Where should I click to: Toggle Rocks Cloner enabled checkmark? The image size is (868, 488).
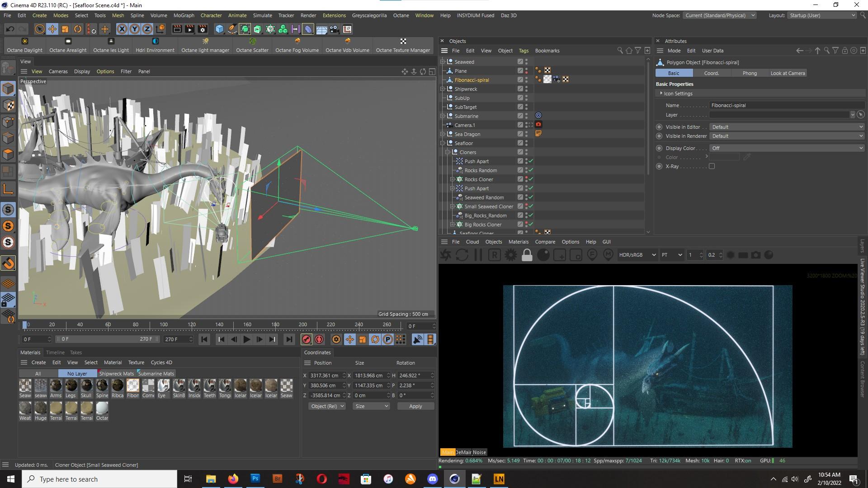[x=531, y=179]
